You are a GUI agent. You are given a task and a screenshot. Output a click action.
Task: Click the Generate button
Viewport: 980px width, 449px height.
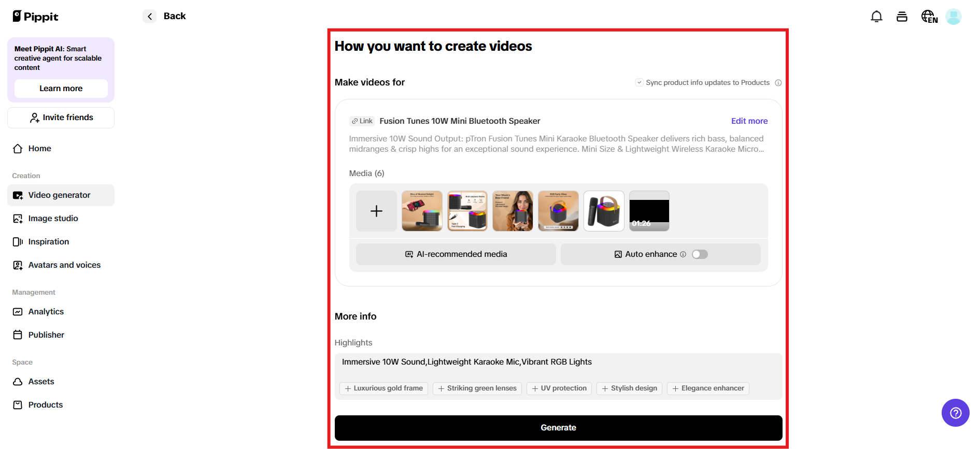(558, 428)
